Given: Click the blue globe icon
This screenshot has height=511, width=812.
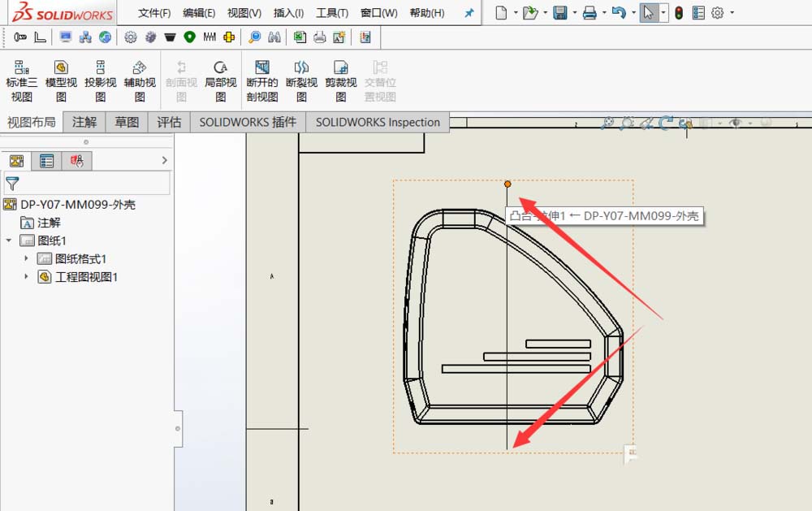Looking at the screenshot, I should click(105, 37).
